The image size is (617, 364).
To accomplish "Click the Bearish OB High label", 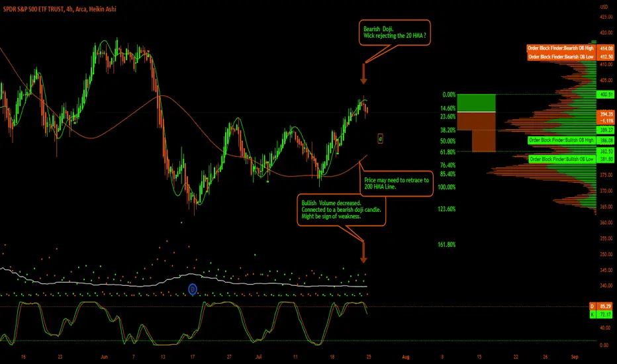I will click(x=560, y=48).
